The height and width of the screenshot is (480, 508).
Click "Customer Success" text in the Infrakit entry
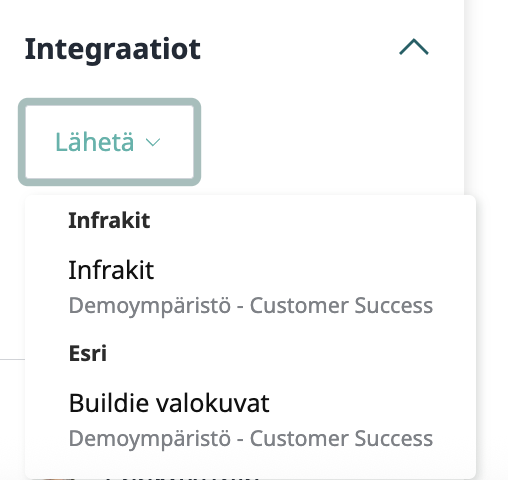coord(341,305)
